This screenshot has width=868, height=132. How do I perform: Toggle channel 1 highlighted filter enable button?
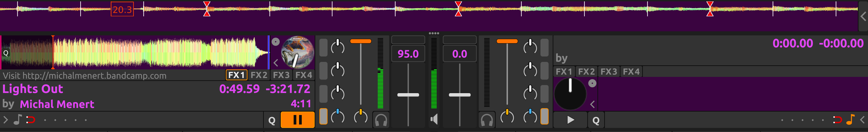point(323,116)
